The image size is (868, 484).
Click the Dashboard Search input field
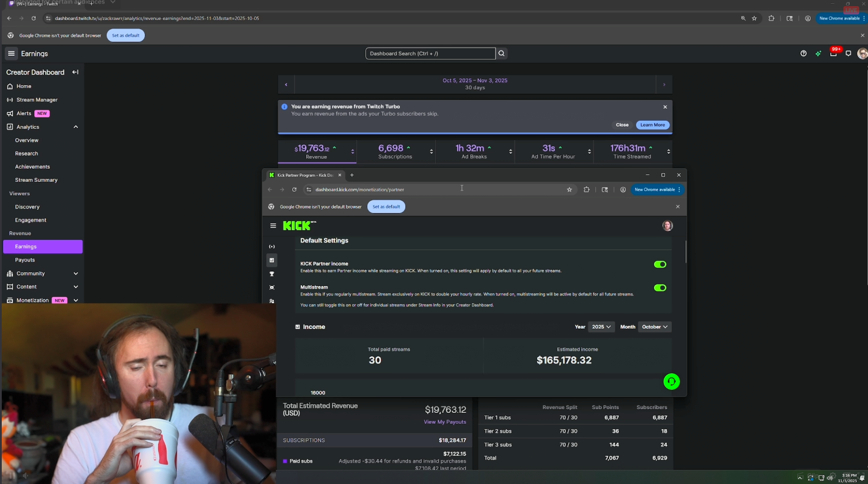click(x=430, y=54)
